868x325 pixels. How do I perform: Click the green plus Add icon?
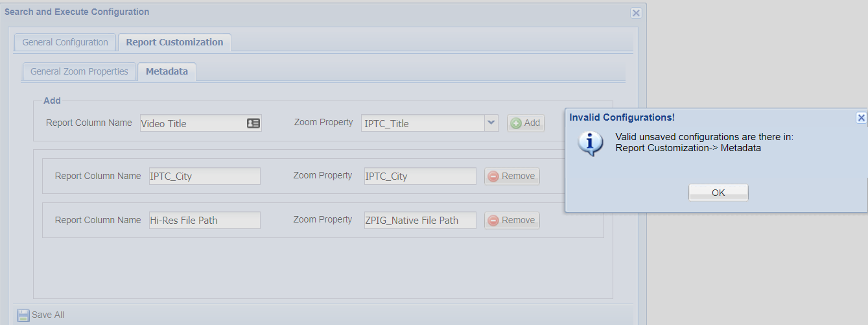pos(516,123)
